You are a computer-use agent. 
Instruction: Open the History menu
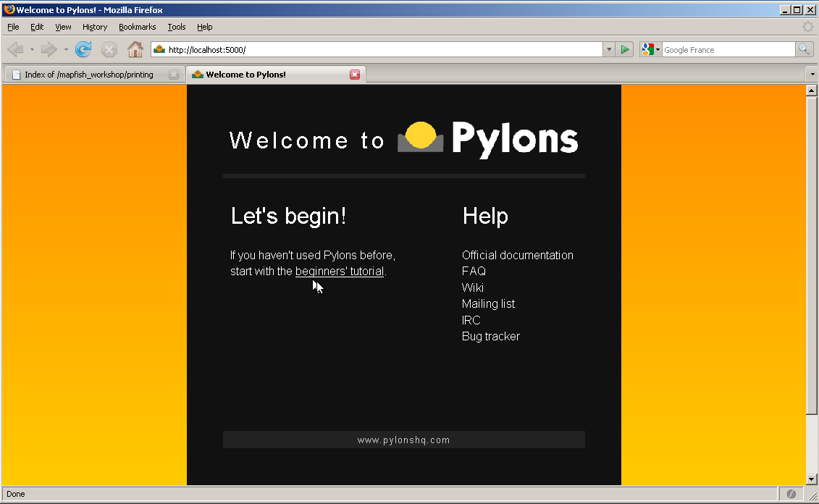coord(95,27)
